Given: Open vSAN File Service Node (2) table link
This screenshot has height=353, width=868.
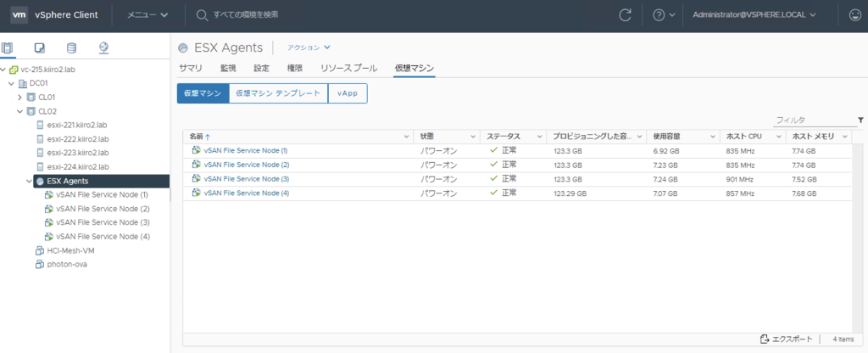Looking at the screenshot, I should point(247,165).
